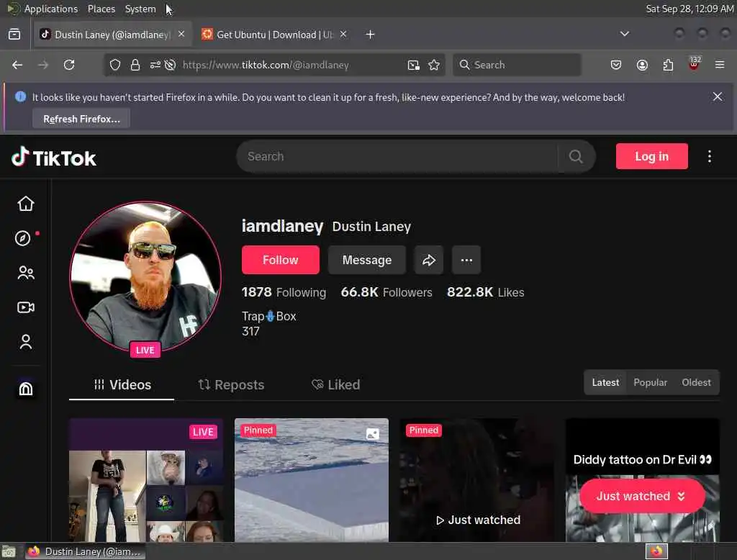
Task: Click the bottom sidebar arch icon
Action: pyautogui.click(x=25, y=389)
